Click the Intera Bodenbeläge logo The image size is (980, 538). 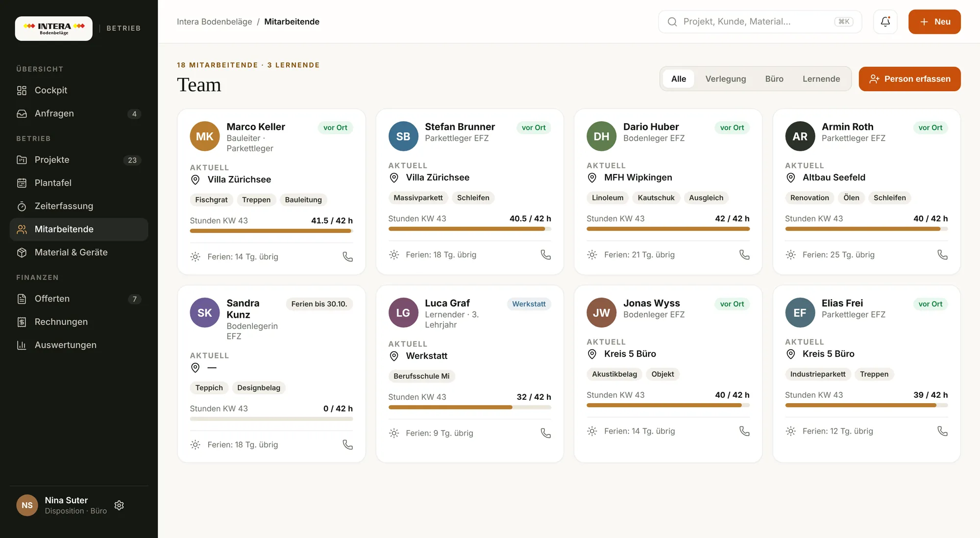[53, 28]
